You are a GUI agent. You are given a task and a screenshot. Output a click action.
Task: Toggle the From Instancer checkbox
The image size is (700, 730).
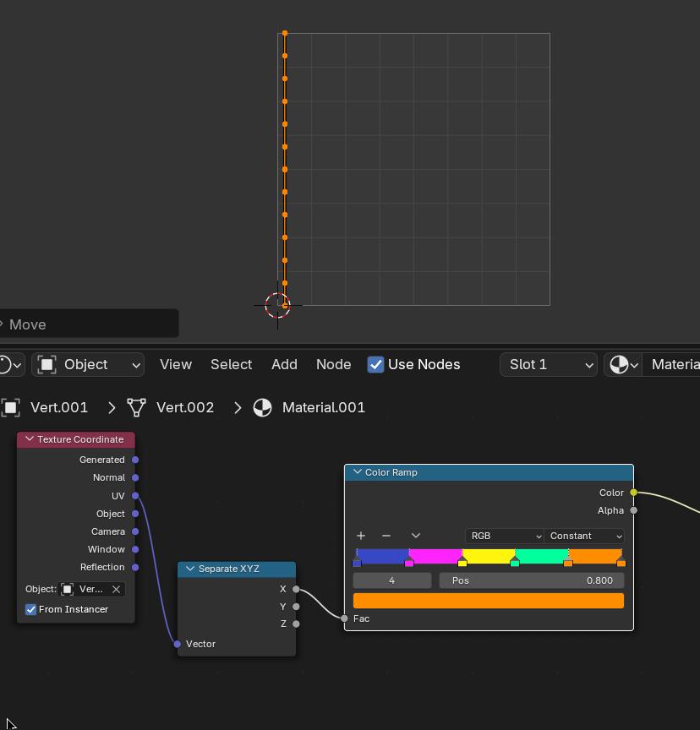coord(30,609)
